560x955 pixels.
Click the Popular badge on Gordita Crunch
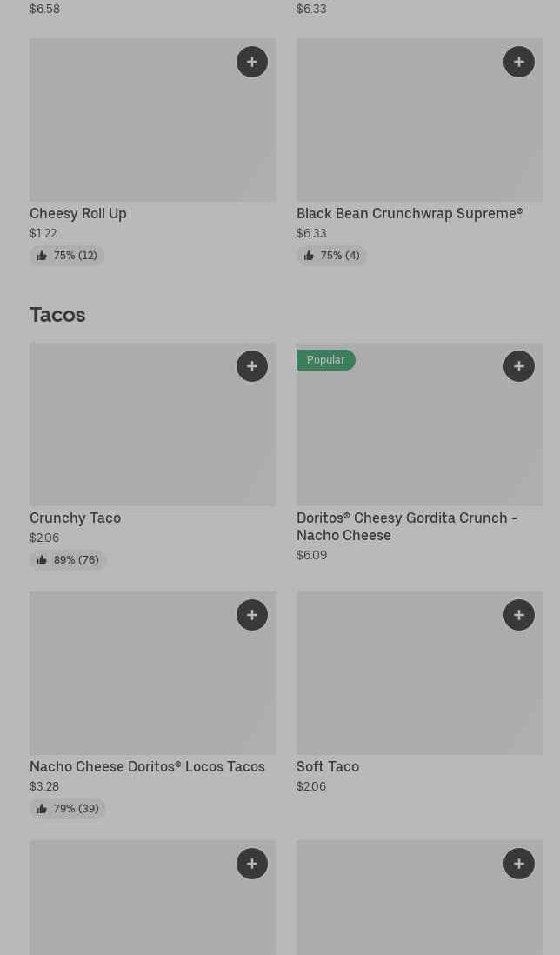(x=325, y=360)
